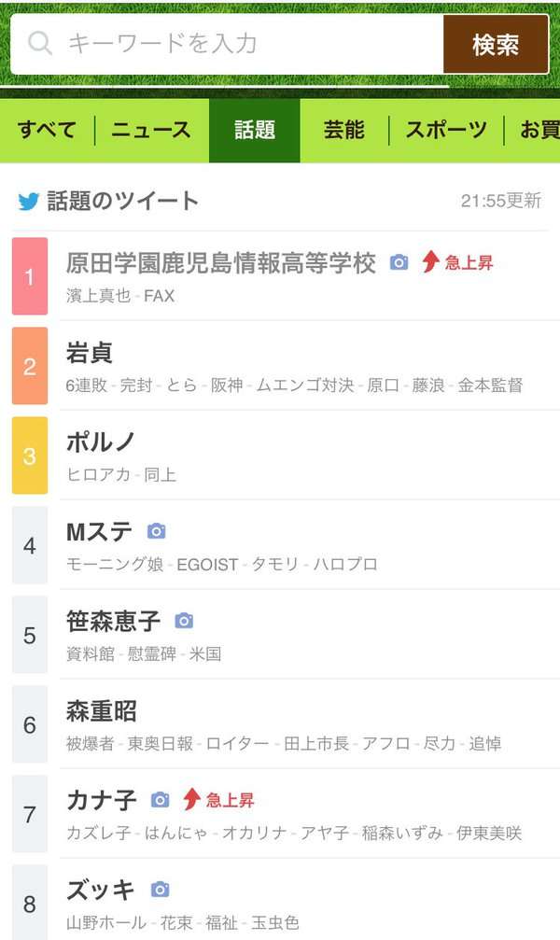Click camera icon next to 原田学園鹿児島情報高等学校
560x940 pixels.
coord(399,262)
